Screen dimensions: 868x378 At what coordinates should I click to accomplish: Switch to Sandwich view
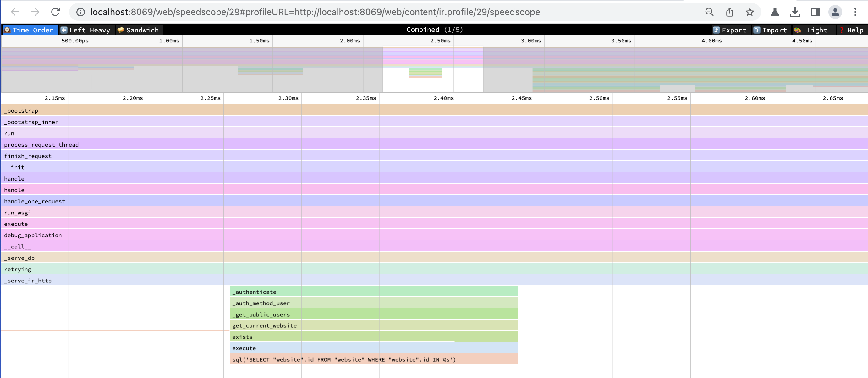click(x=139, y=30)
